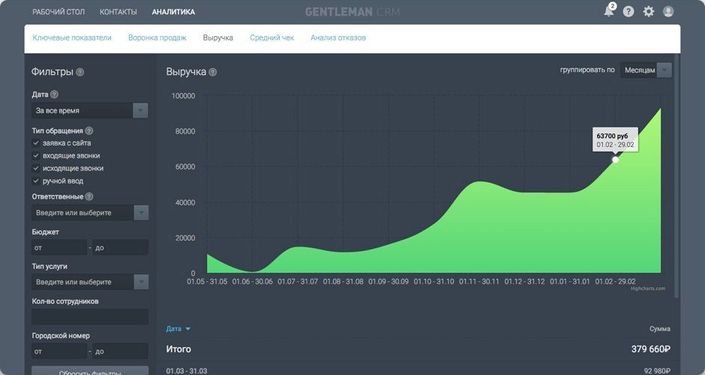Click the chart data point for 01.02 - 29.02
The height and width of the screenshot is (375, 705).
click(616, 160)
